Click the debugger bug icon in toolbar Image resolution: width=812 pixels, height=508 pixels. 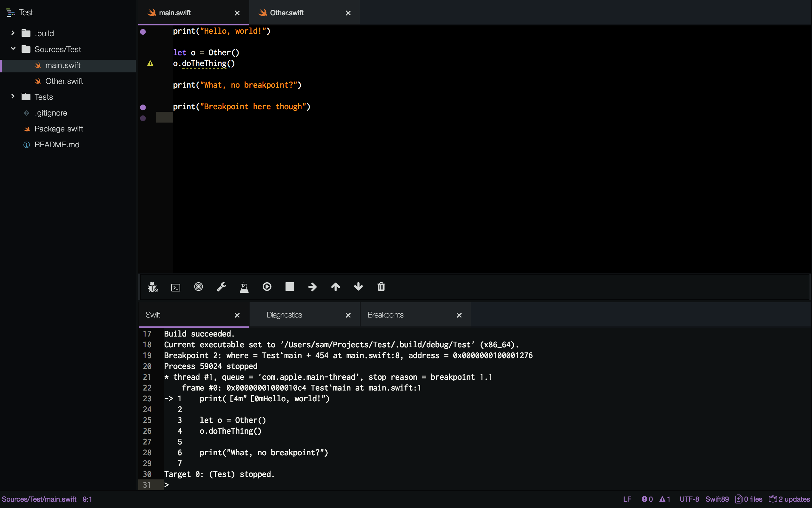click(153, 287)
